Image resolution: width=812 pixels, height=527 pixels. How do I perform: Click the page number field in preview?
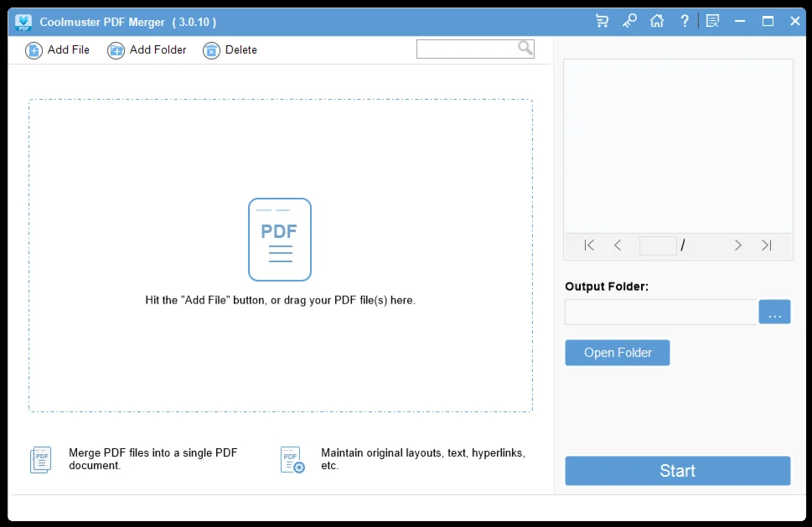coord(658,245)
